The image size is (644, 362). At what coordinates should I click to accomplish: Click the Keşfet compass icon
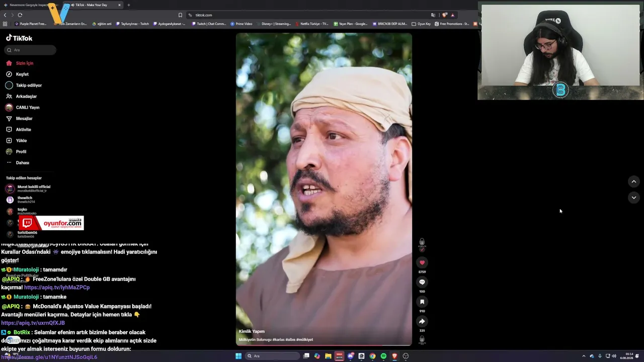9,74
